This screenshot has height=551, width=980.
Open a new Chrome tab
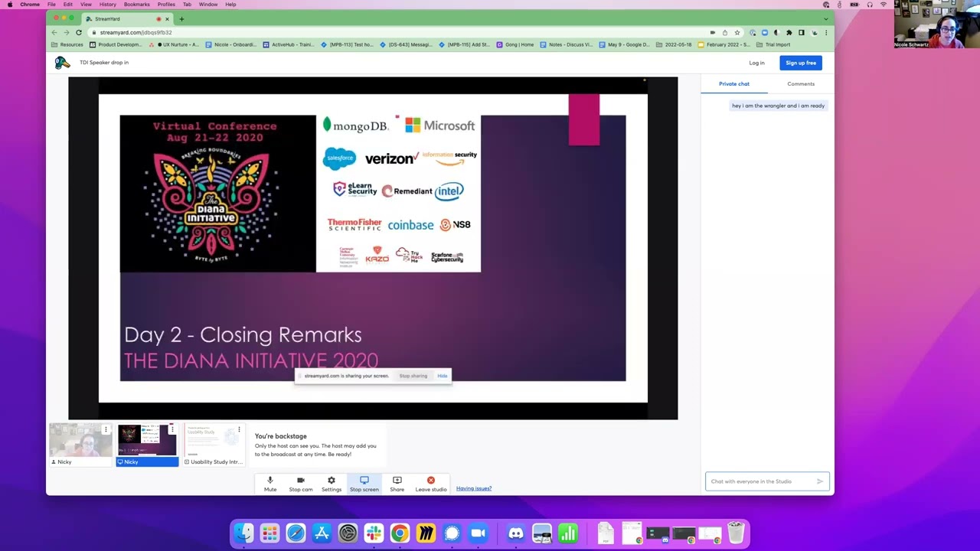[181, 18]
